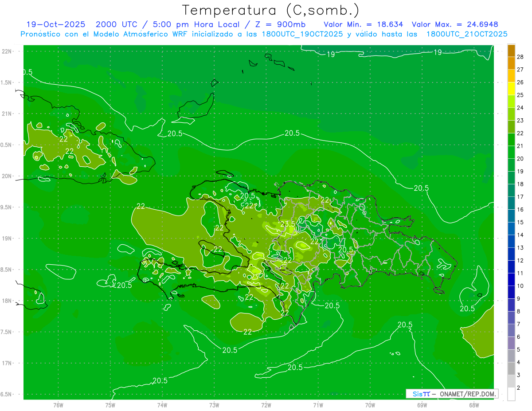Click the SisTT ONAMET/REP.DOM. credit label
Image resolution: width=532 pixels, height=411 pixels.
coord(452,394)
